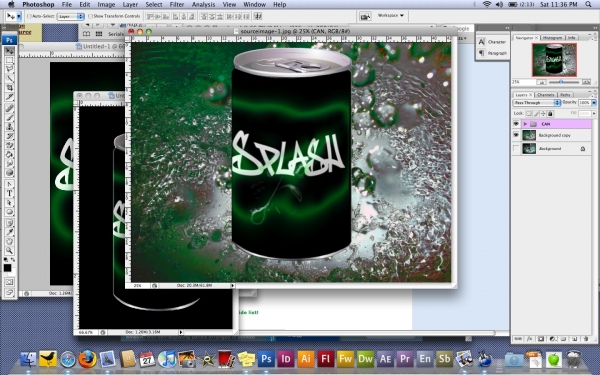This screenshot has height=375, width=600.
Task: Select the Horizontal Type tool
Action: click(x=9, y=193)
